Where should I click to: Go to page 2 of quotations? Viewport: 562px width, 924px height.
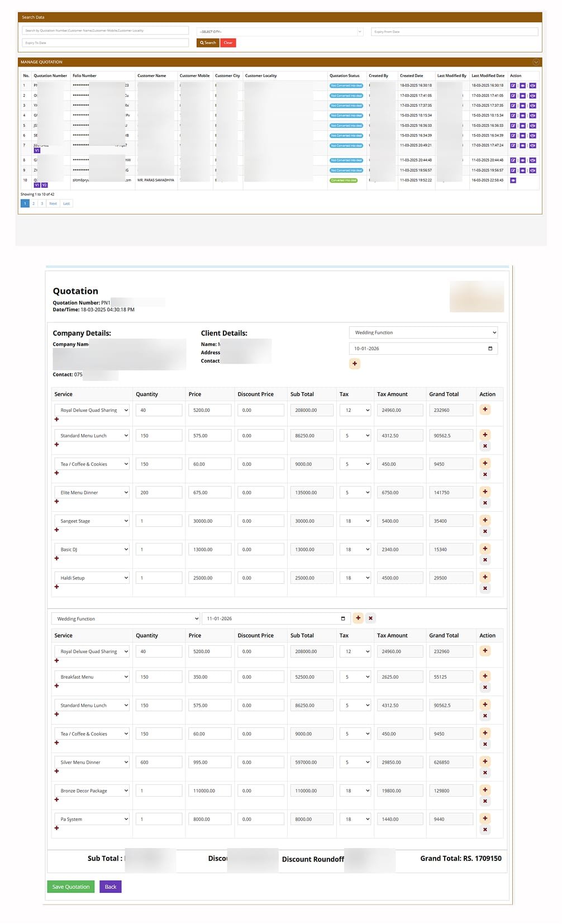34,203
